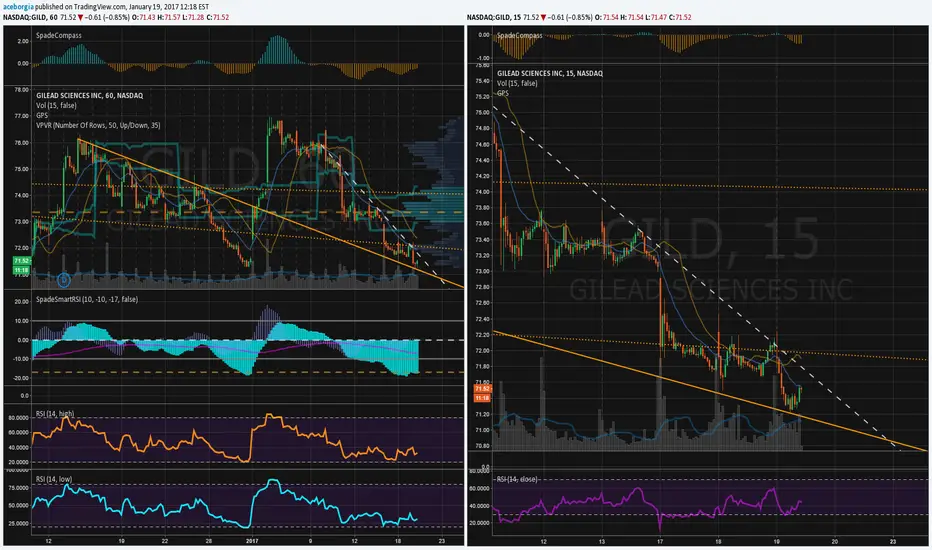Click the Vol (15, false) label on the 15-minute chart
The width and height of the screenshot is (932, 550).
pos(517,83)
